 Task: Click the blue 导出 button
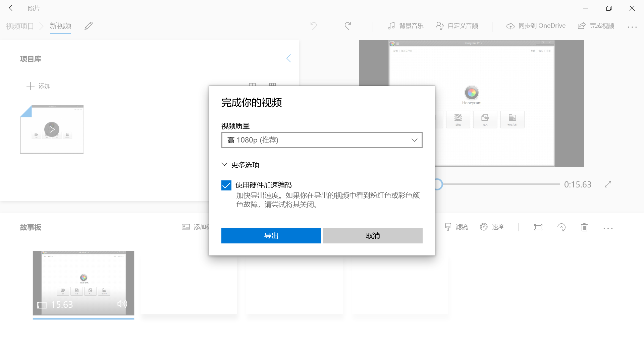[x=271, y=235]
